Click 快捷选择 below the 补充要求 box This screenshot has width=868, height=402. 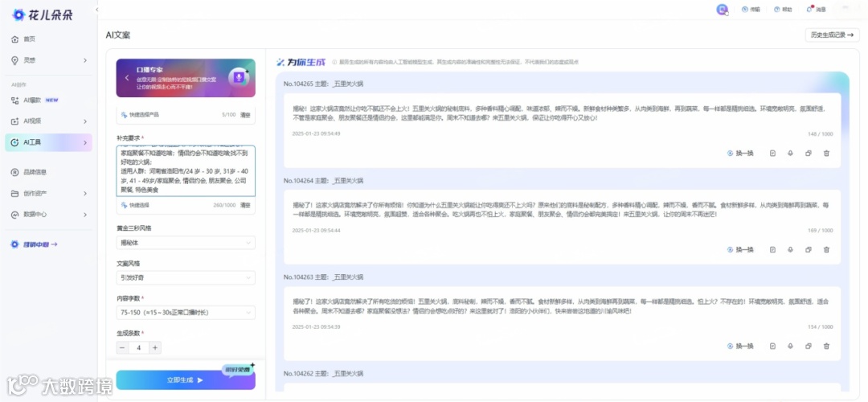[x=135, y=205]
